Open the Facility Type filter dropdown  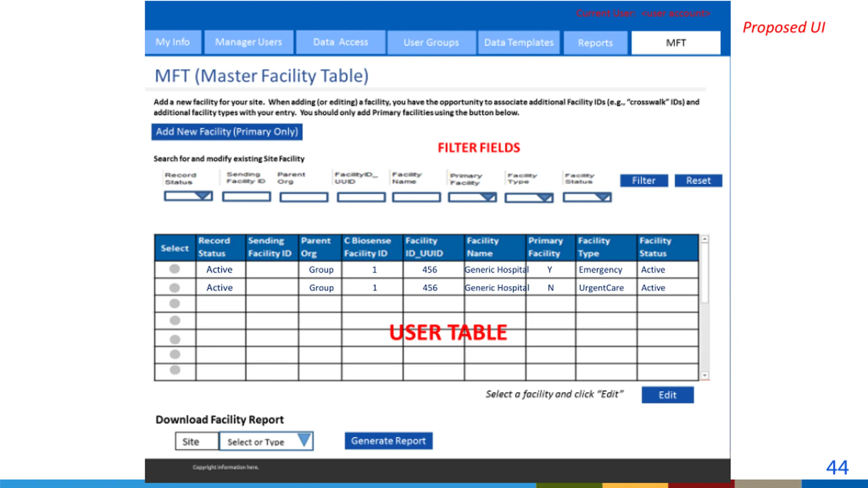point(545,198)
